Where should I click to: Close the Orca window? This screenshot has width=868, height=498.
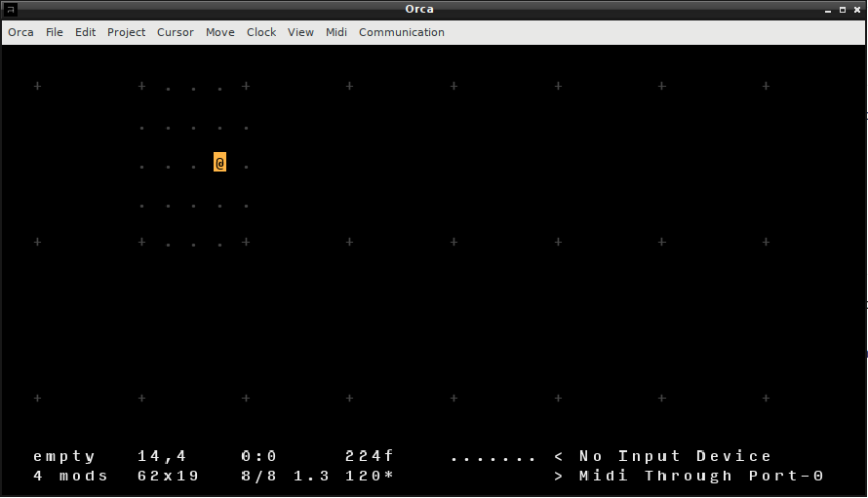point(857,10)
